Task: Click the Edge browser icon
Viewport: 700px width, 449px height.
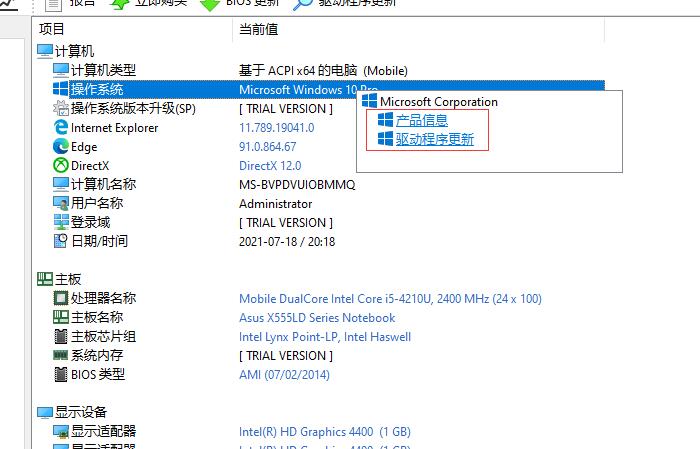Action: point(61,146)
